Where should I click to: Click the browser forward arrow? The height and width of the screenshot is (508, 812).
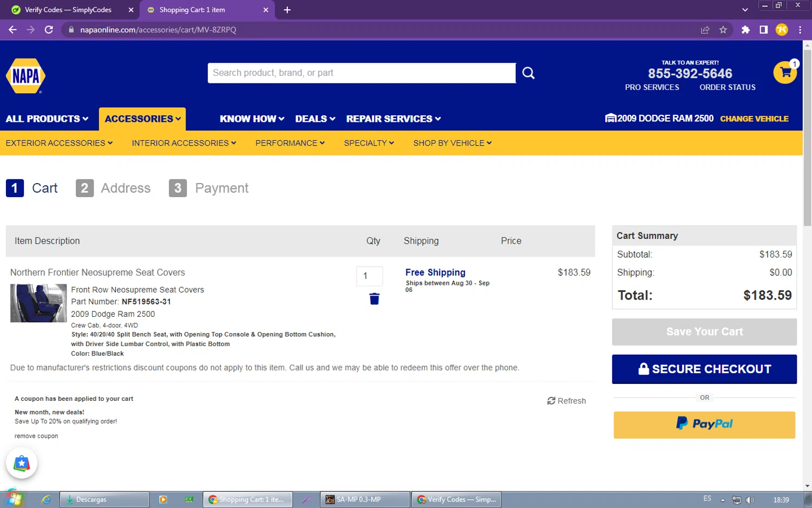(30, 30)
